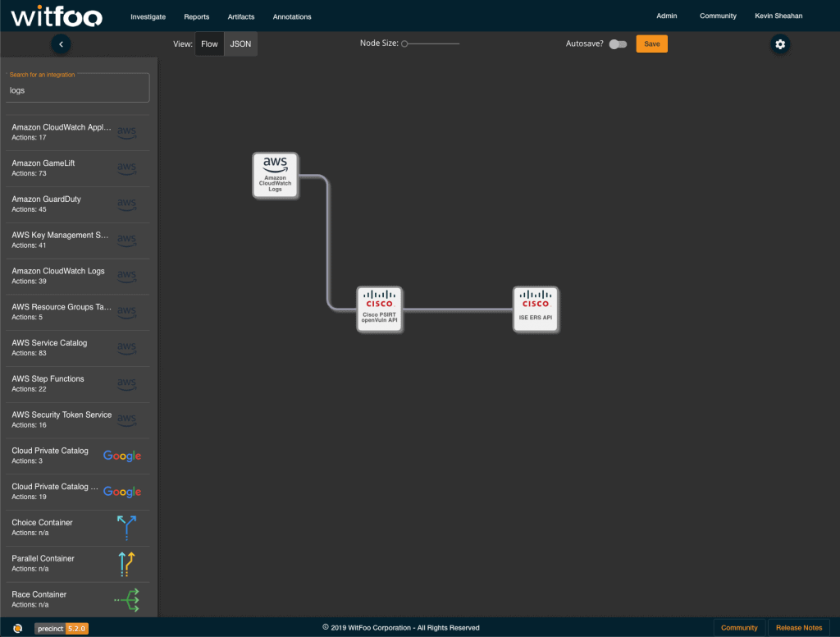Click in the integration search field

point(78,88)
